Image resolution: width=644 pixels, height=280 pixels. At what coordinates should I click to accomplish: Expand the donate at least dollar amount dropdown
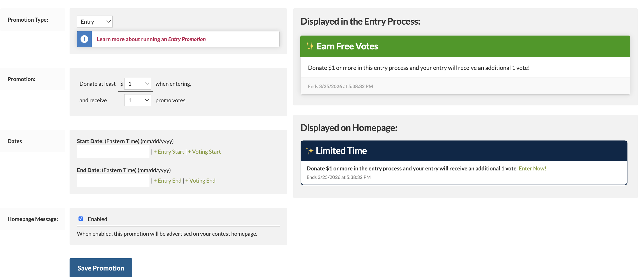coord(137,84)
